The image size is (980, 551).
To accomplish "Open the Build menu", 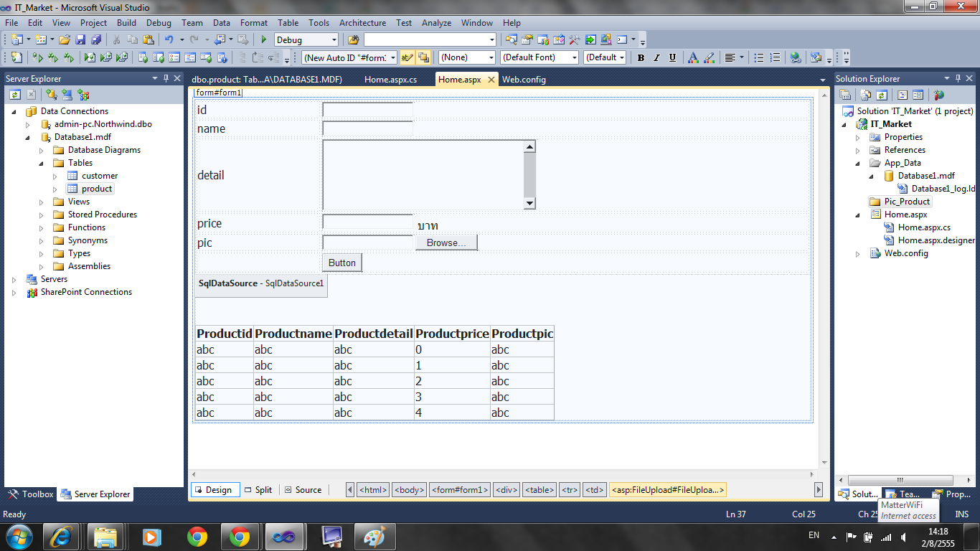I will 126,22.
